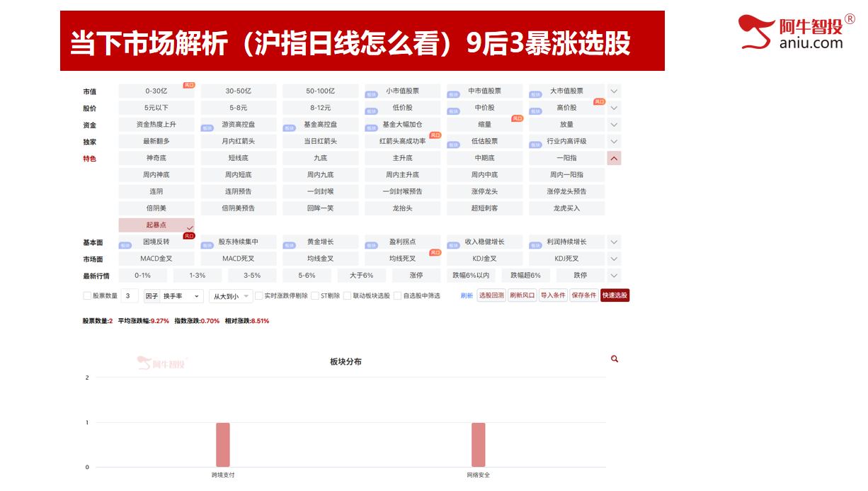Select the 大于6% price change filter
Screen dimensions: 868x491
[362, 276]
